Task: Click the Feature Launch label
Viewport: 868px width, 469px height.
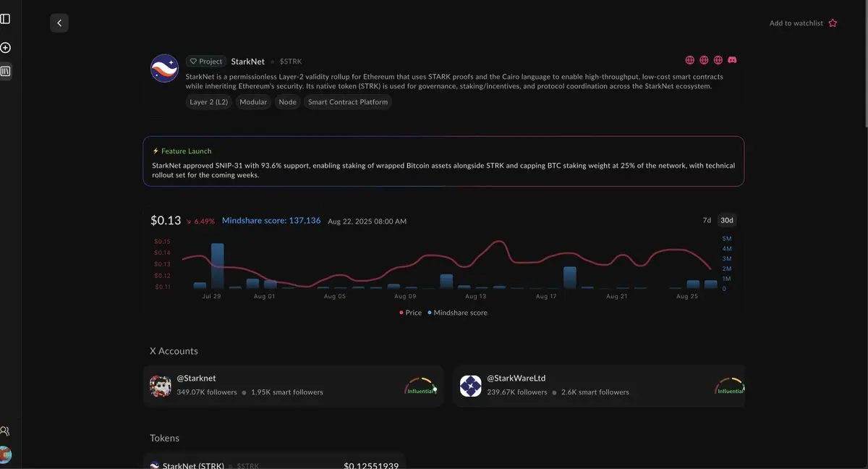Action: click(x=187, y=151)
